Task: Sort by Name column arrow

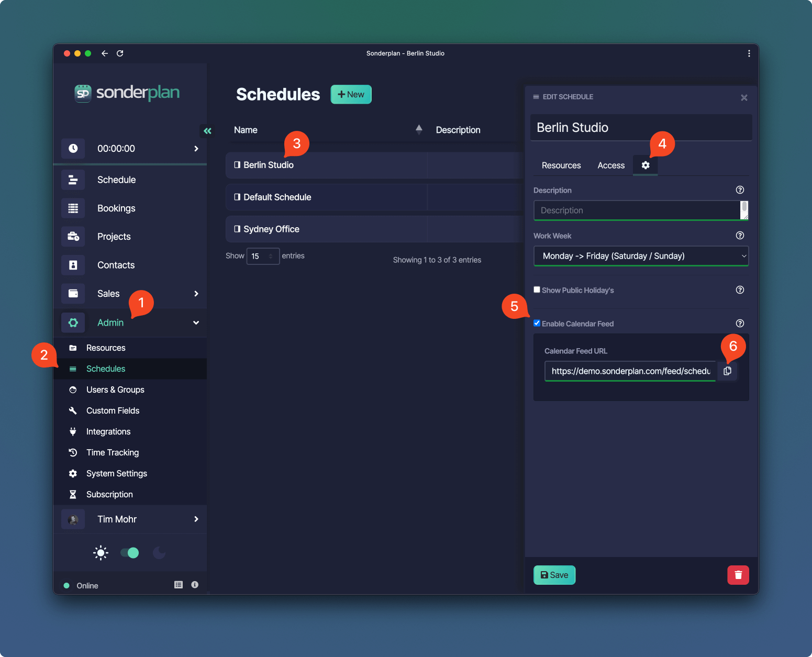Action: coord(419,130)
